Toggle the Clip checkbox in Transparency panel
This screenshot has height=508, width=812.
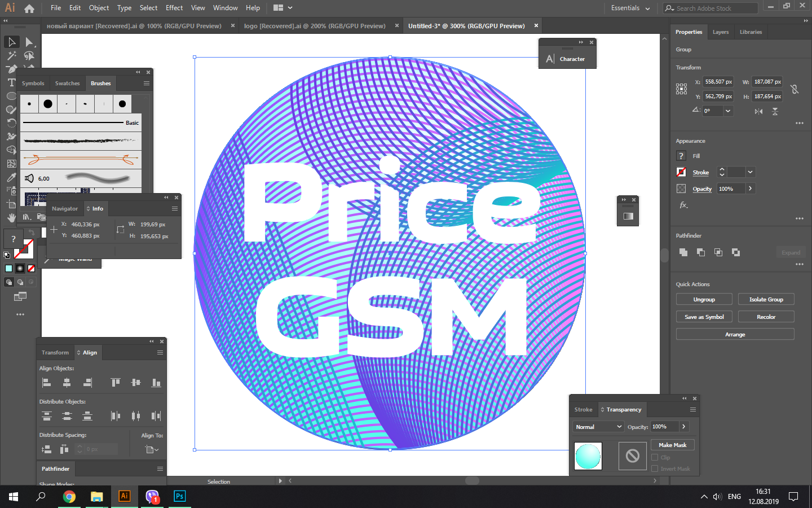pyautogui.click(x=655, y=457)
